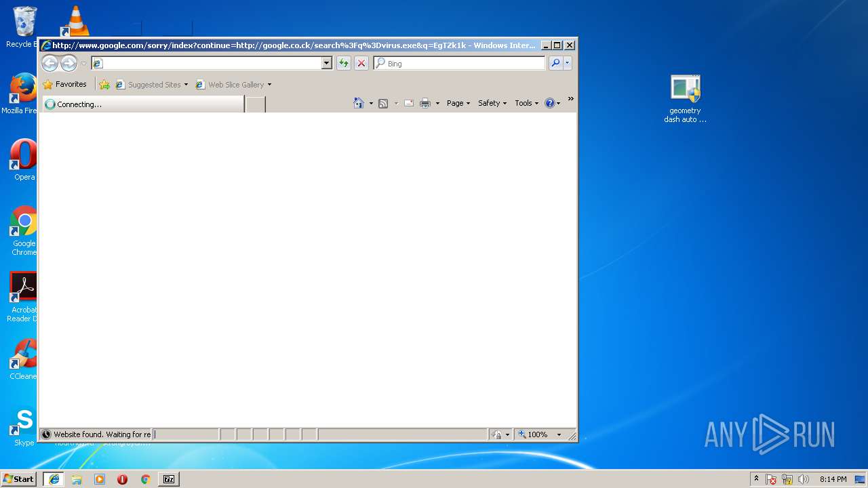Select the geometry dash auto file icon
Viewport: 868px width, 488px height.
[x=685, y=98]
